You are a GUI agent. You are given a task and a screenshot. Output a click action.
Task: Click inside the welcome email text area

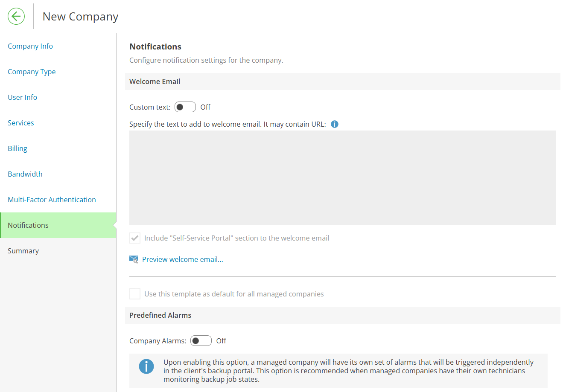coord(343,178)
